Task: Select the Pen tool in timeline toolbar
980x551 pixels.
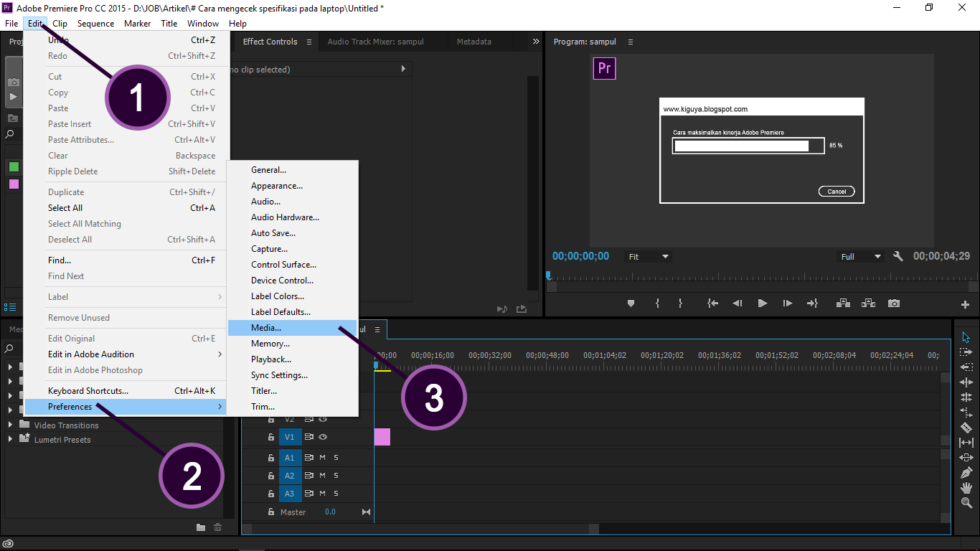Action: pos(966,472)
